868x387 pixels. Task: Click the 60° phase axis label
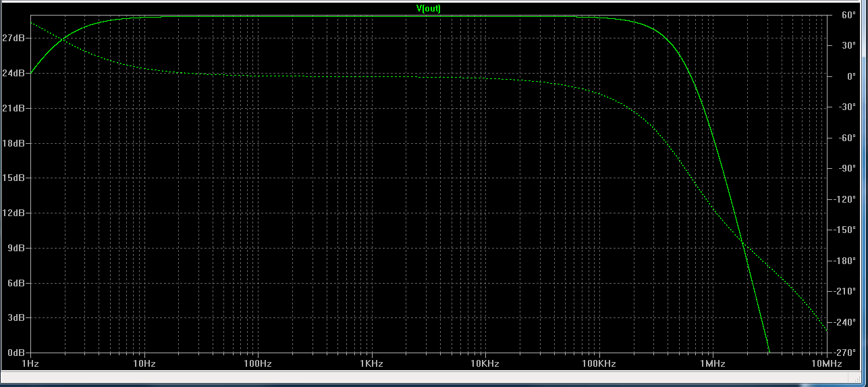pyautogui.click(x=847, y=15)
